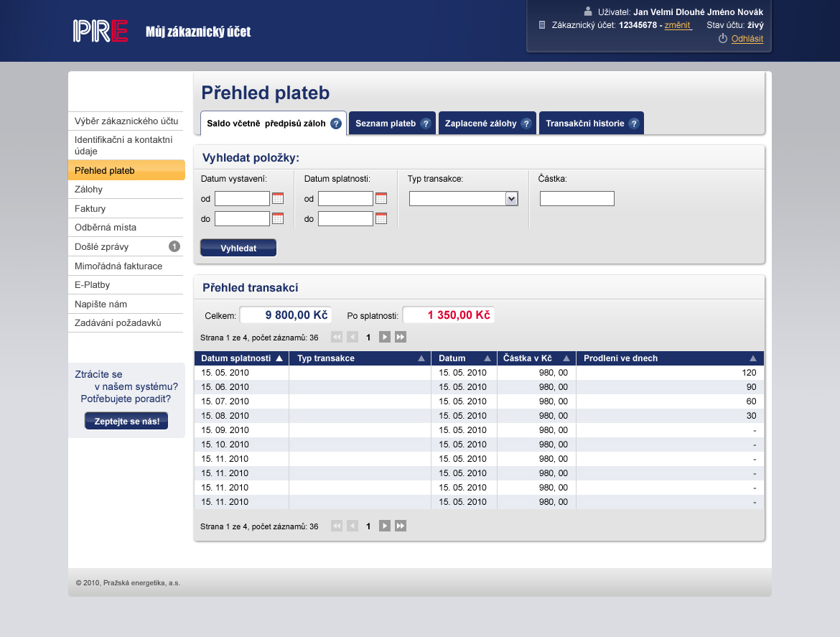Sort by Prodlení ve dnech column arrow
This screenshot has height=637, width=840.
tap(753, 358)
